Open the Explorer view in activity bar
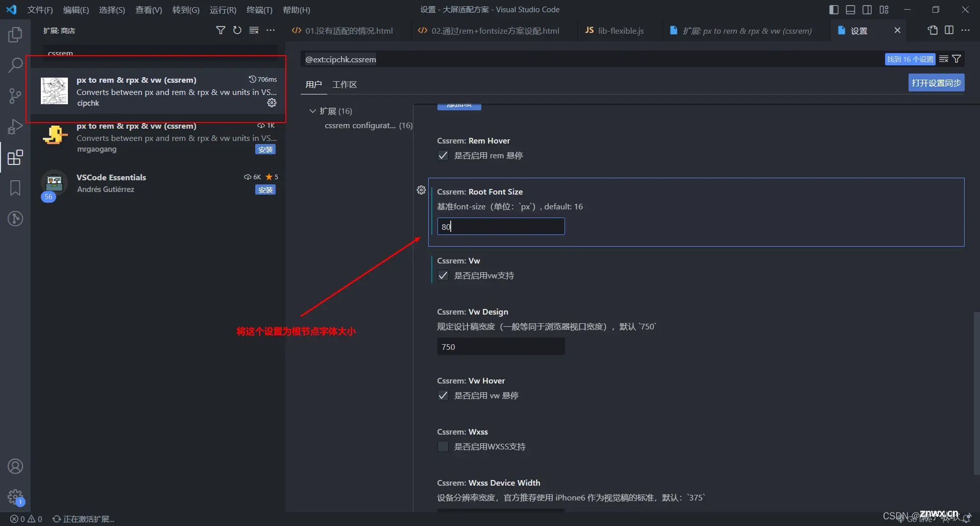 coord(15,35)
